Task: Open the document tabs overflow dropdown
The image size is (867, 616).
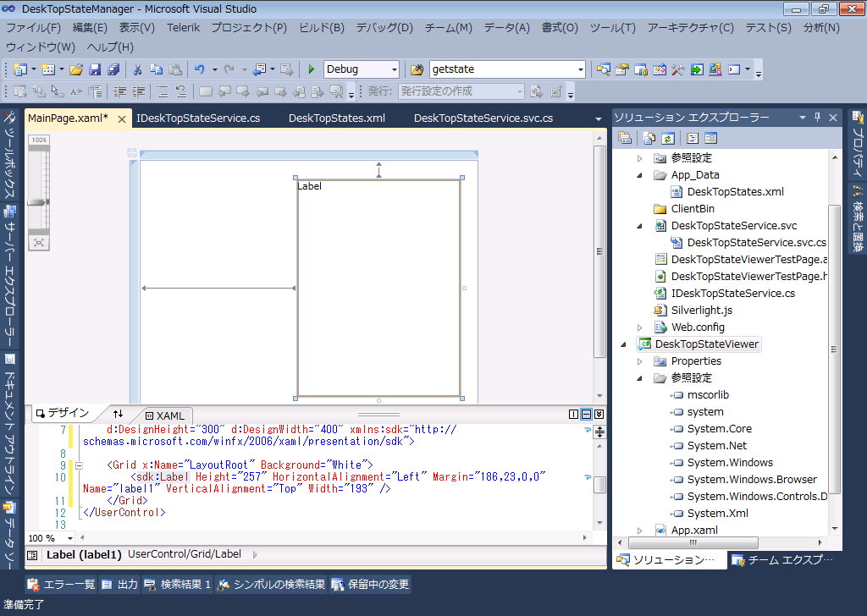Action: click(599, 118)
